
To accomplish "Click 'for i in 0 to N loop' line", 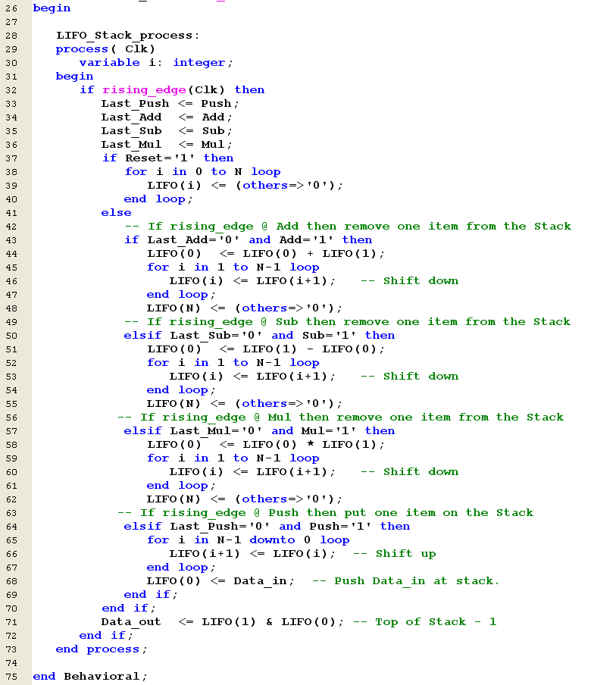I will (203, 172).
